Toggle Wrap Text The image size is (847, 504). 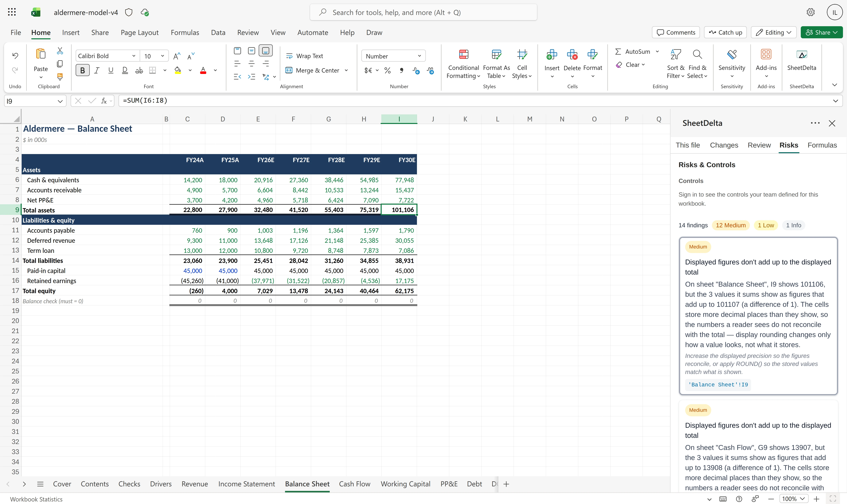click(x=304, y=56)
